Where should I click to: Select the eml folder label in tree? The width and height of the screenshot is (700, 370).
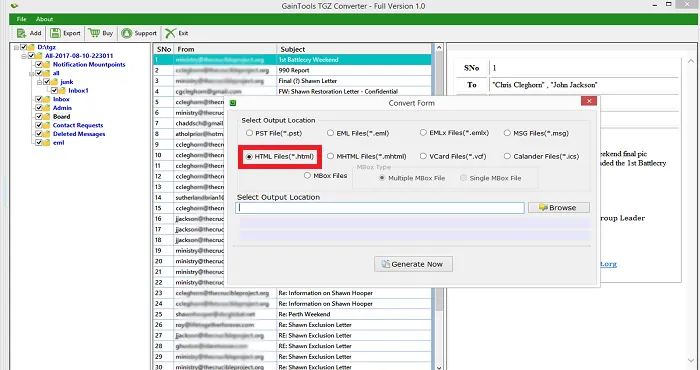coord(58,143)
